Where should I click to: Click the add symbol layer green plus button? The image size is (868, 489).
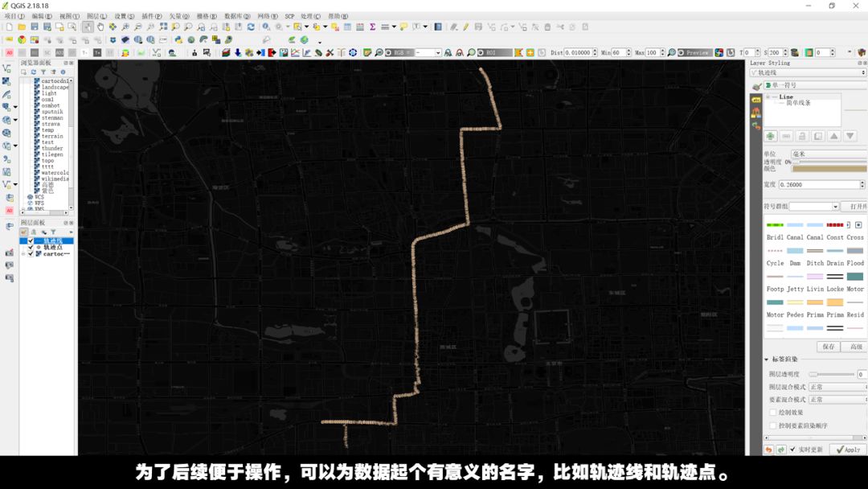(770, 136)
